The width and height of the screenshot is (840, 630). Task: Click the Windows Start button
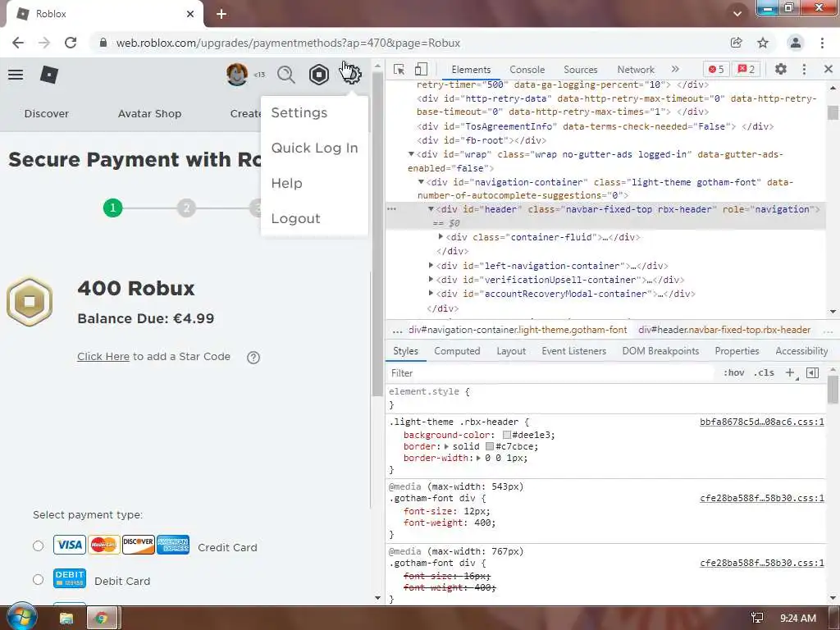(21, 618)
